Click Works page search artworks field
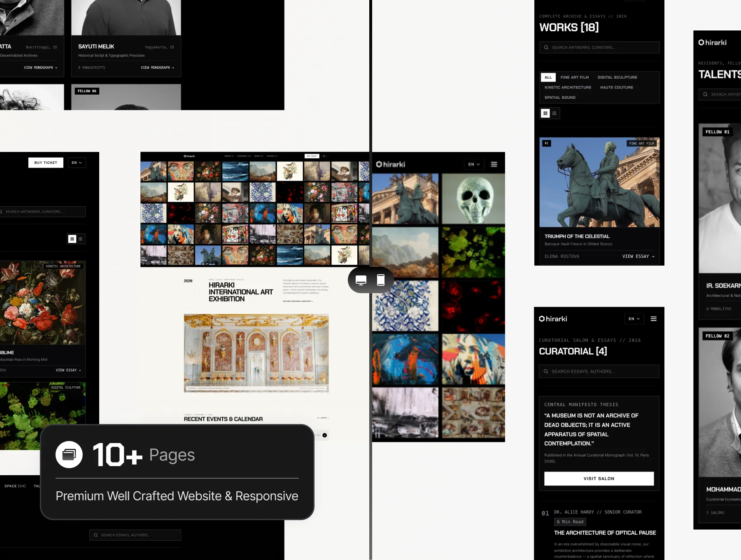 tap(599, 47)
